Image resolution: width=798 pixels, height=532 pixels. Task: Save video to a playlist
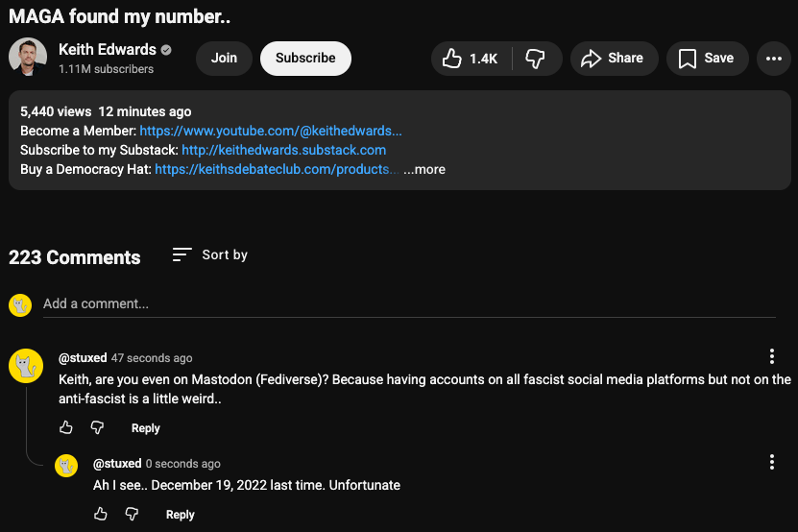pos(706,59)
